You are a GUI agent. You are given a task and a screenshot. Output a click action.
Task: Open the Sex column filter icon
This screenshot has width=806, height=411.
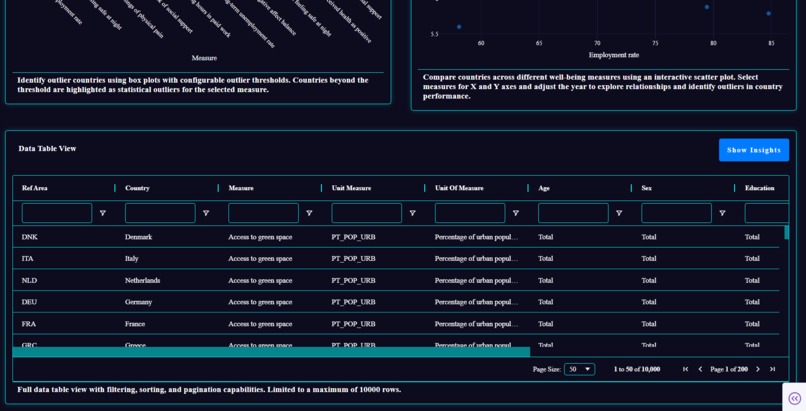point(722,213)
